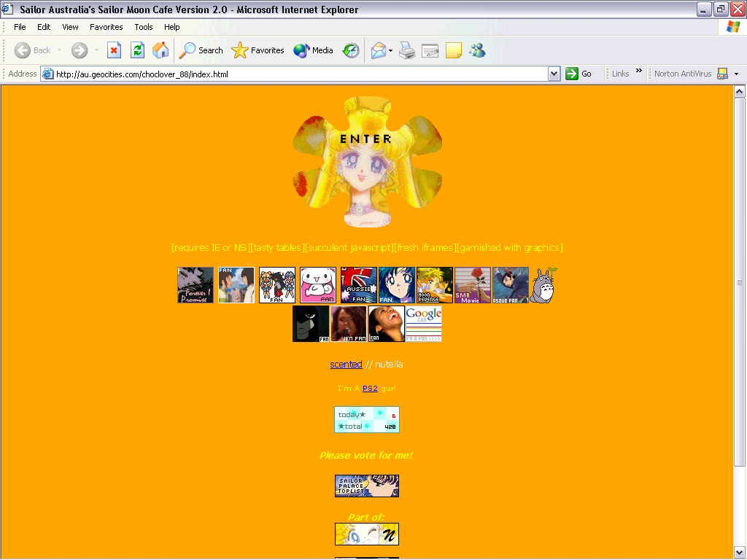Open the Back history dropdown arrow
Image resolution: width=747 pixels, height=560 pixels.
[x=60, y=50]
